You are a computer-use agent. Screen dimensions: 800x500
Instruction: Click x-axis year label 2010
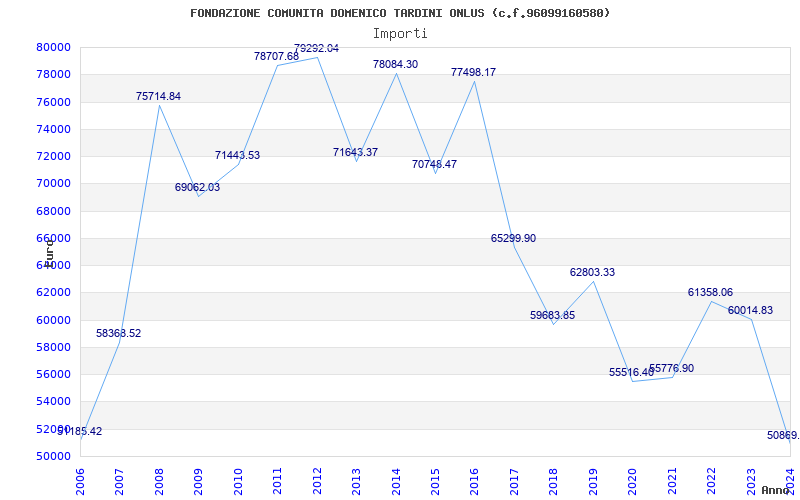[x=238, y=482]
